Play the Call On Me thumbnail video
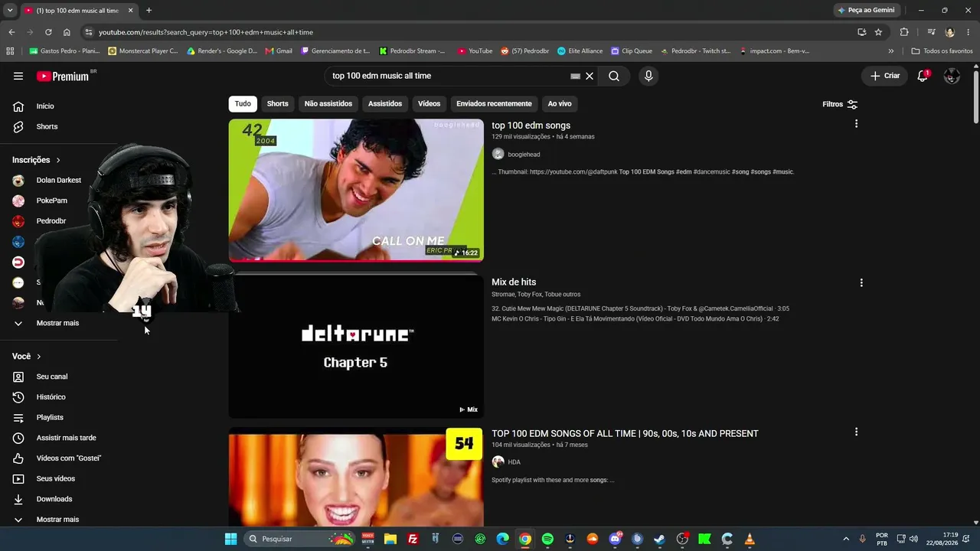 coord(356,190)
